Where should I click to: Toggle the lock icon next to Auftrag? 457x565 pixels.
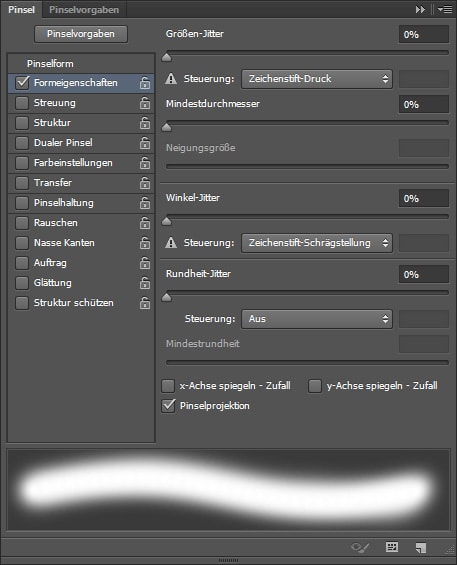coord(145,263)
